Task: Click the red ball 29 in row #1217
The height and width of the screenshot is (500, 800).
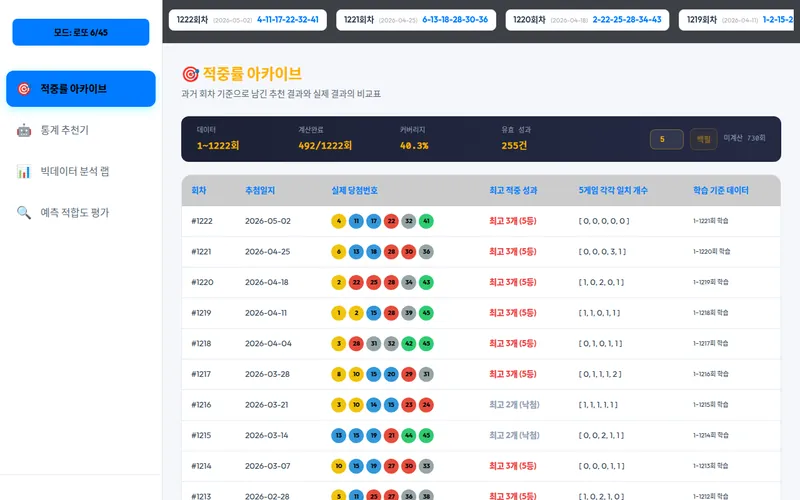Action: point(409,374)
